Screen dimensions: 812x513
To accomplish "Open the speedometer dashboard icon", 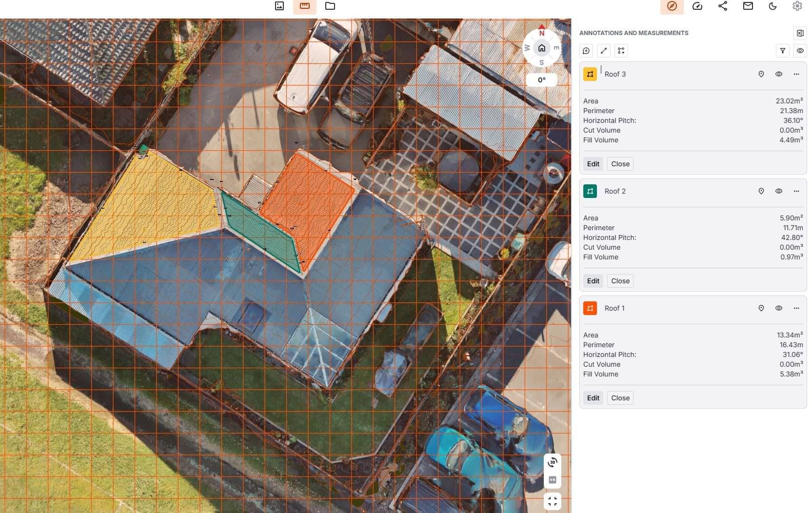I will pos(697,6).
